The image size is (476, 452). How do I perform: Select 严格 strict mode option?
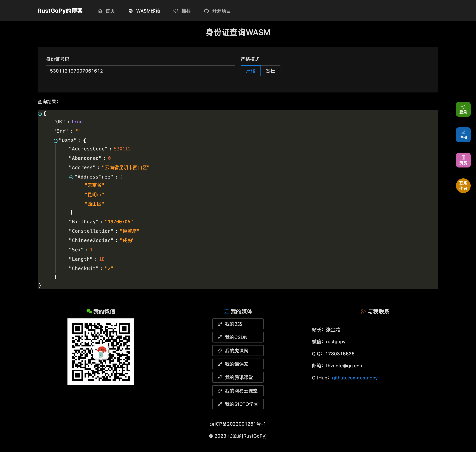tap(250, 71)
